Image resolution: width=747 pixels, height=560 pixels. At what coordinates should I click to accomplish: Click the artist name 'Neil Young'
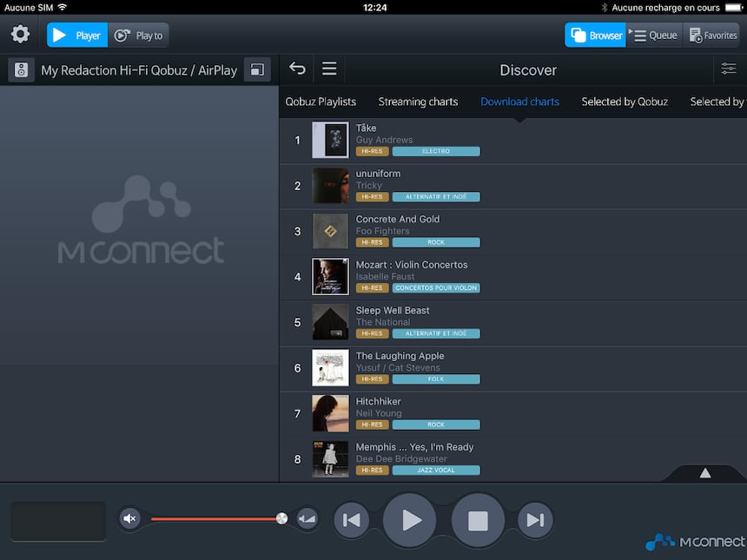[379, 413]
